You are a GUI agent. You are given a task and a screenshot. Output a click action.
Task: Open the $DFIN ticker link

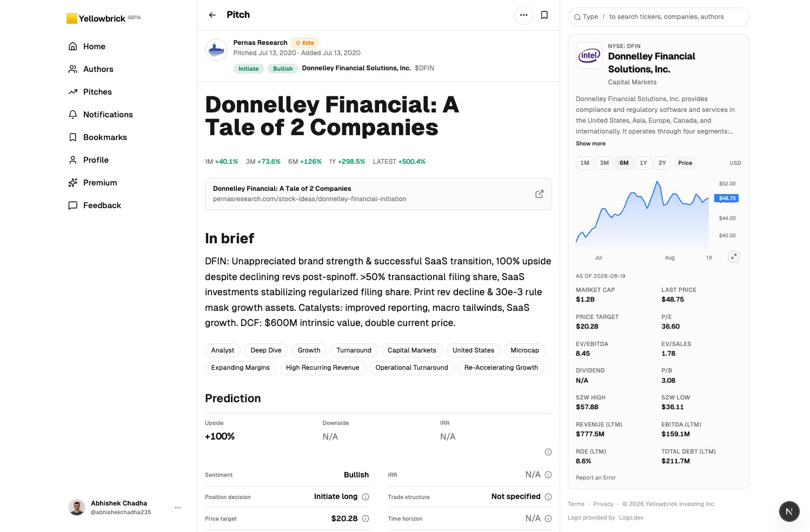[424, 68]
